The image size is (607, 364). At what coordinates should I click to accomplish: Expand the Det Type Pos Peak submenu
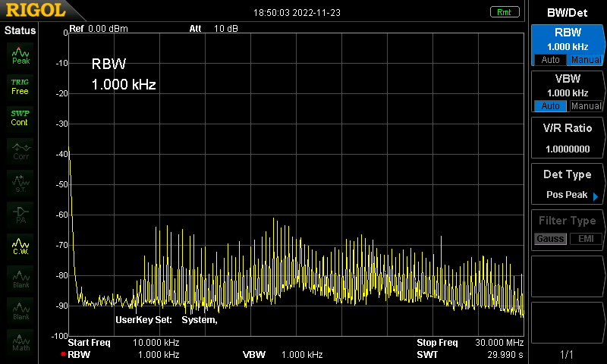click(568, 184)
